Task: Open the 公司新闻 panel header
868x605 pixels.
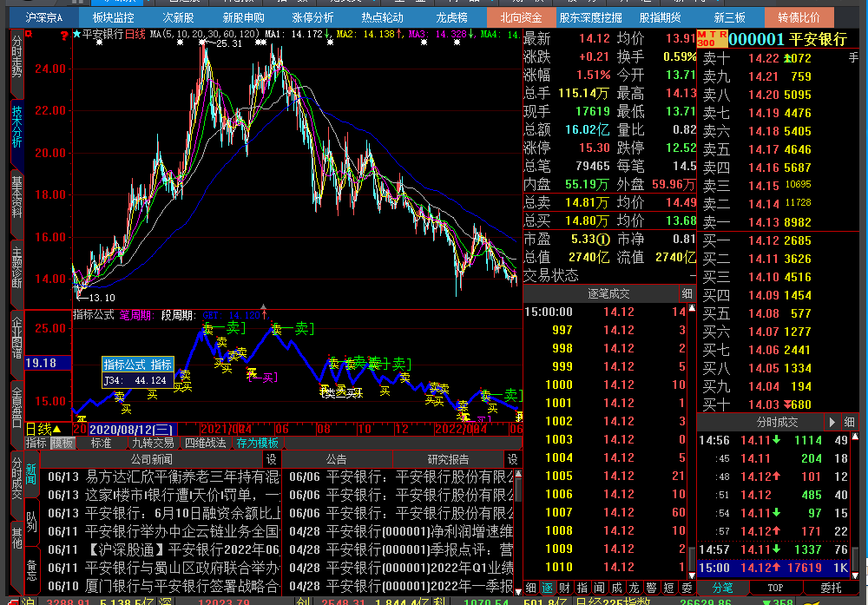Action: point(152,459)
